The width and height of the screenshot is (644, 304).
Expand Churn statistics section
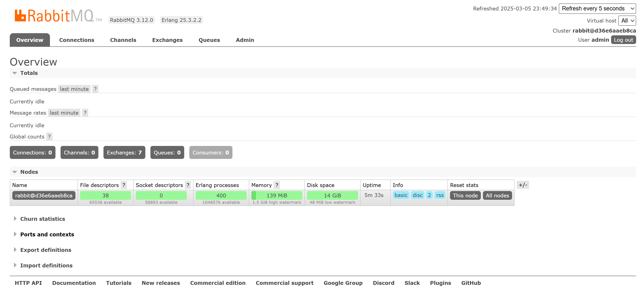click(x=42, y=219)
